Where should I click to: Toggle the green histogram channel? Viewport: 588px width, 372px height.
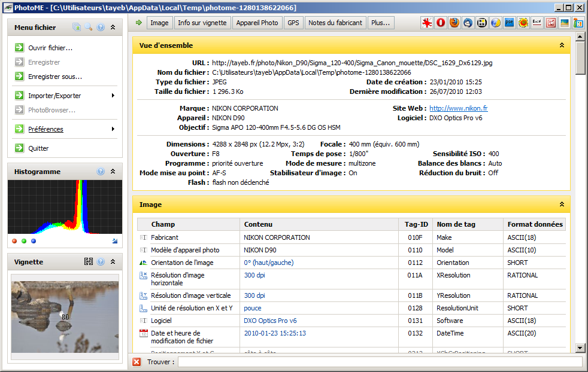[x=24, y=241]
